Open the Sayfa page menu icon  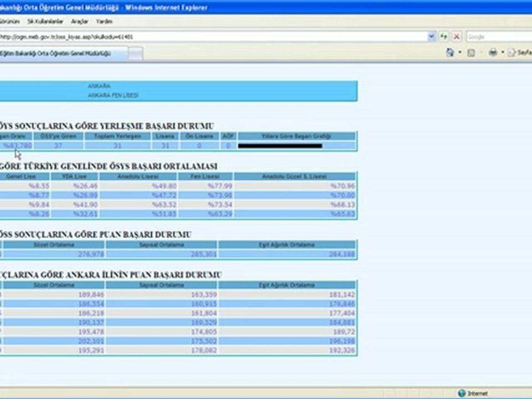click(x=511, y=53)
